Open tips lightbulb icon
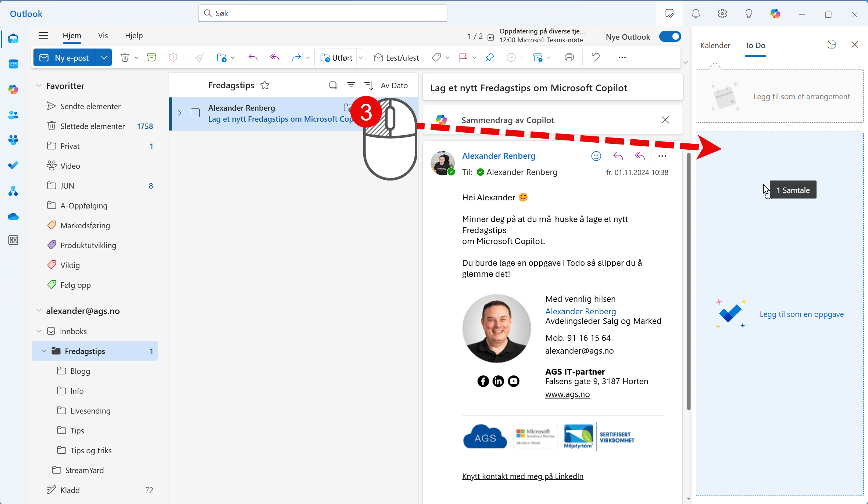The height and width of the screenshot is (504, 868). click(x=749, y=14)
